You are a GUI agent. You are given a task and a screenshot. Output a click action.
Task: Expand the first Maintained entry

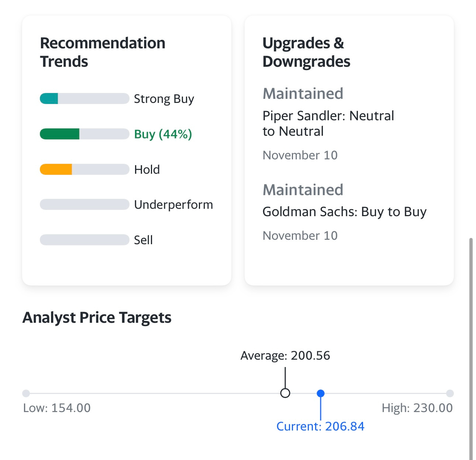pyautogui.click(x=303, y=93)
